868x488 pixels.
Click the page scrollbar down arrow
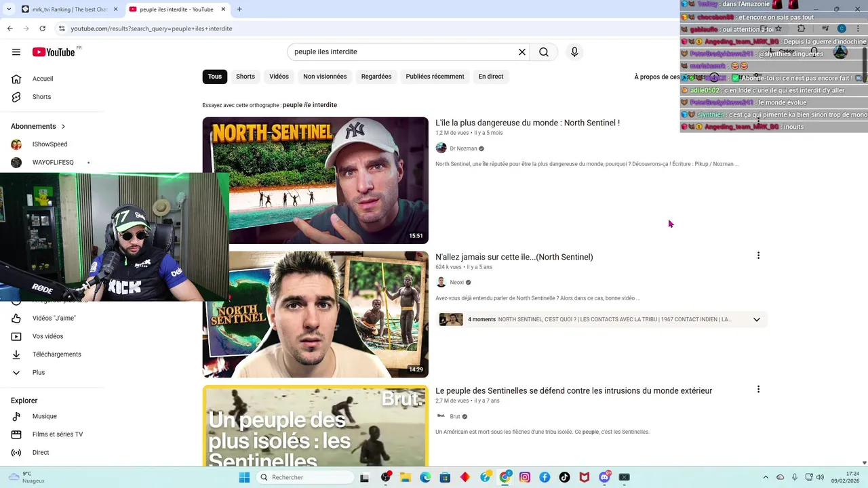click(x=864, y=462)
